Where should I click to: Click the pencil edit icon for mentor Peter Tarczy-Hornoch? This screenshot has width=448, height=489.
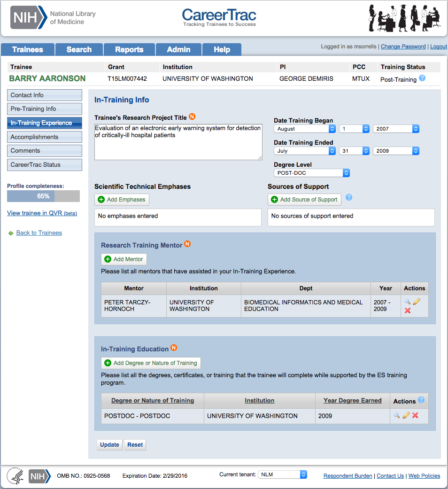tap(417, 302)
